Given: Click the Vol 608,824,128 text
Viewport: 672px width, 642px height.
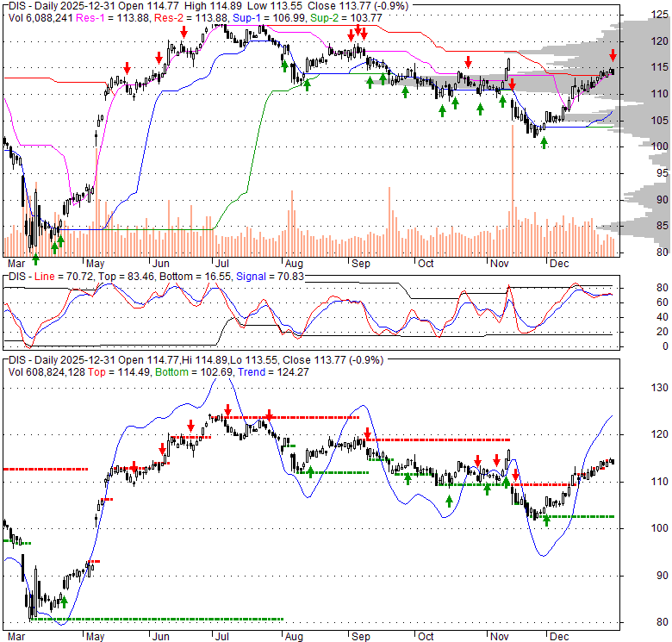Looking at the screenshot, I should [x=47, y=372].
